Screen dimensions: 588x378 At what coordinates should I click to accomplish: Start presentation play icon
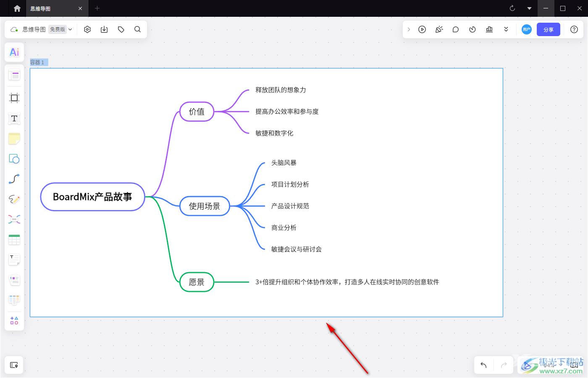422,29
